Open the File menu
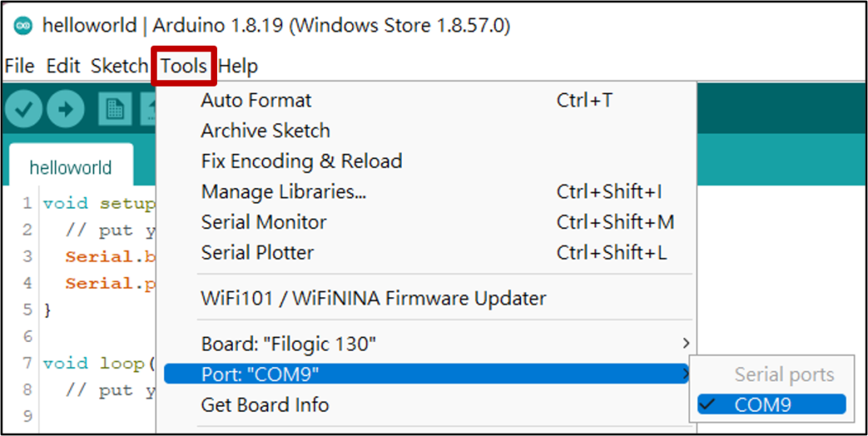Viewport: 868px width, 436px height. (x=19, y=66)
